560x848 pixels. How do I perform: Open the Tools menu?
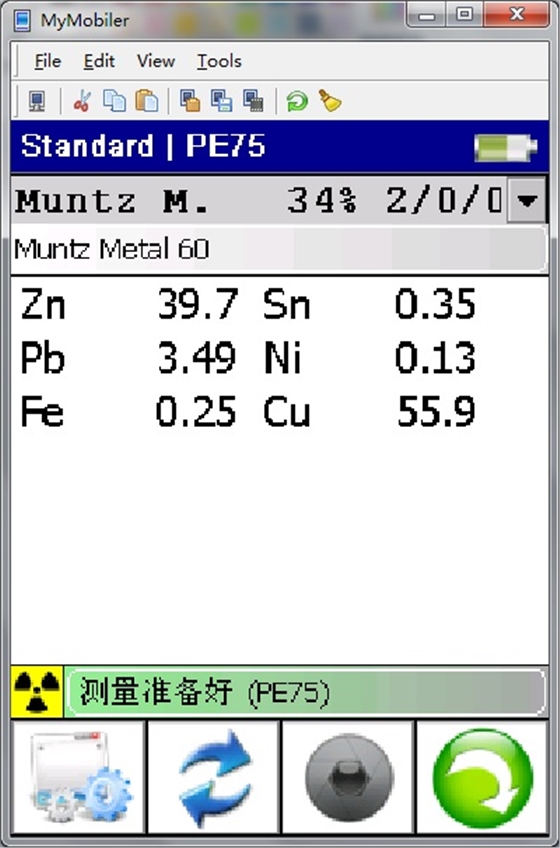[x=219, y=61]
